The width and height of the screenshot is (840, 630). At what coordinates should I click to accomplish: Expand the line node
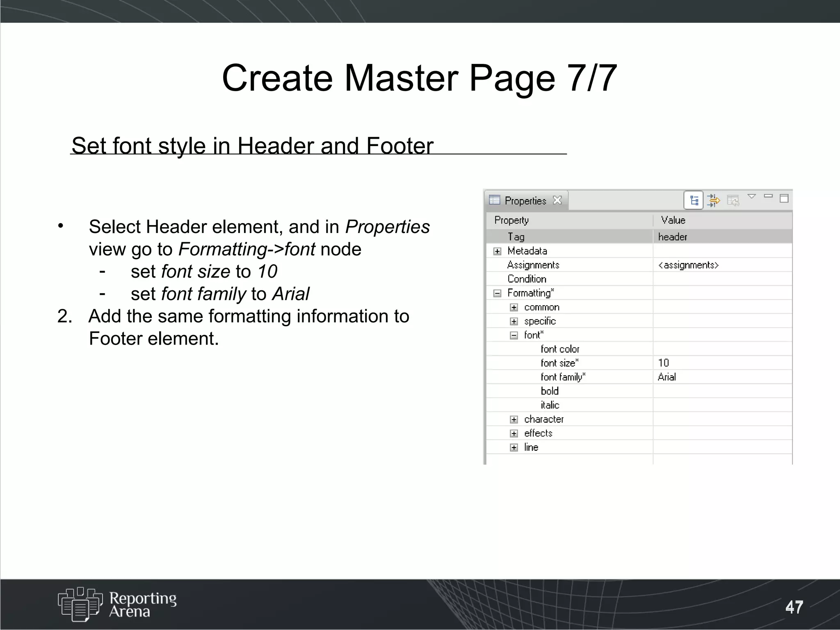514,447
